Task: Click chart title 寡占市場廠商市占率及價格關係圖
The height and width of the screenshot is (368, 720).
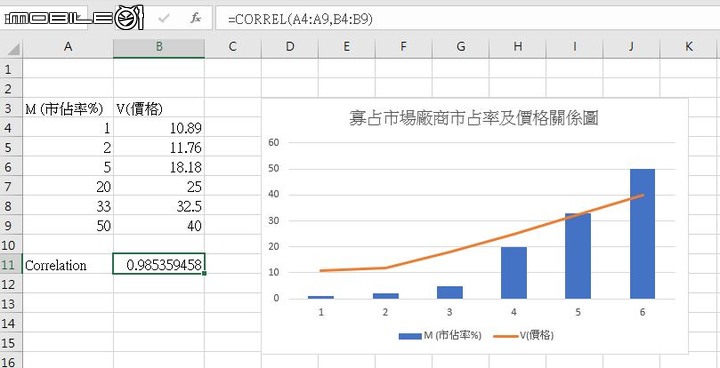Action: click(473, 119)
